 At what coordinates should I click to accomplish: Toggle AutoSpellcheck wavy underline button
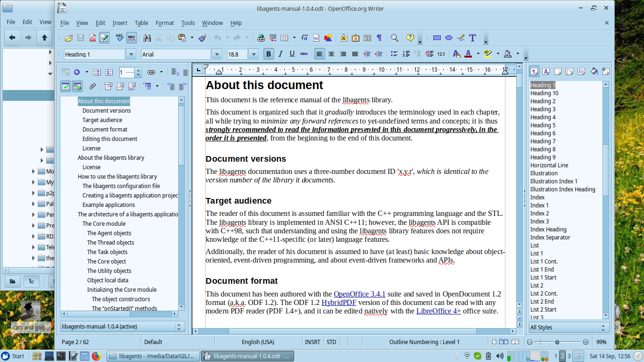click(132, 38)
